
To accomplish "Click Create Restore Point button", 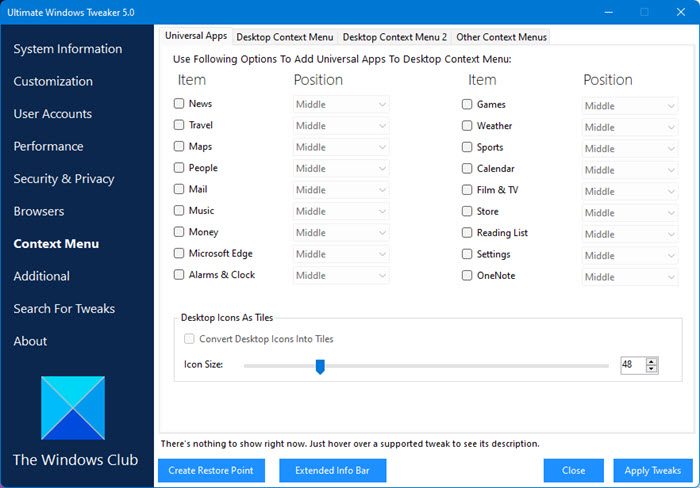I will (x=211, y=470).
